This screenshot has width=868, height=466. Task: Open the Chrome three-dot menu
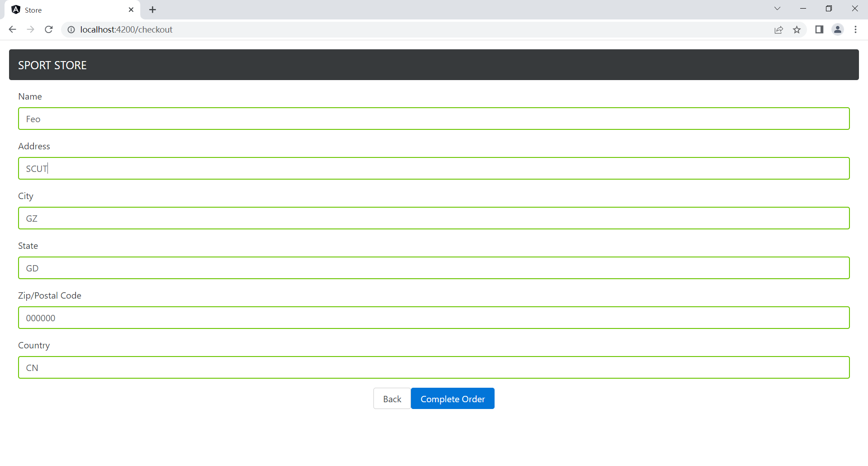point(855,29)
